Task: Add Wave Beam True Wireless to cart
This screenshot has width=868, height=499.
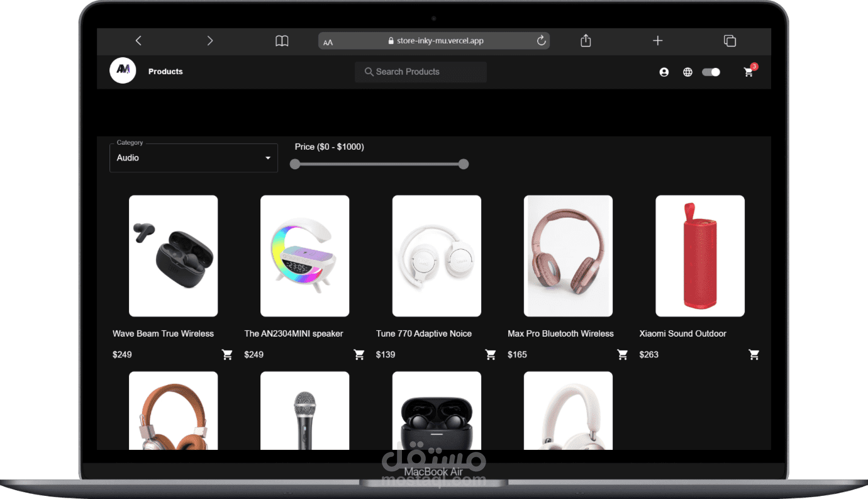Action: coord(227,355)
